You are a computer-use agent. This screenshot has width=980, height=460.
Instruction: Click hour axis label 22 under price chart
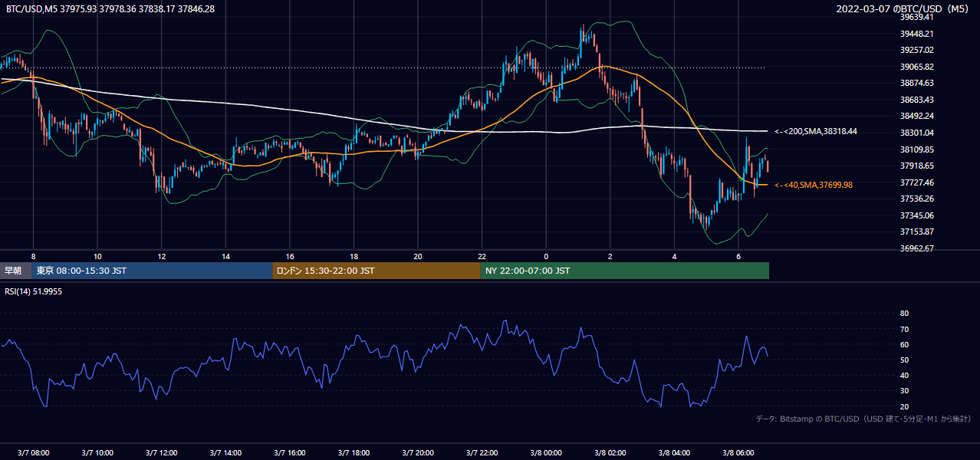[482, 256]
